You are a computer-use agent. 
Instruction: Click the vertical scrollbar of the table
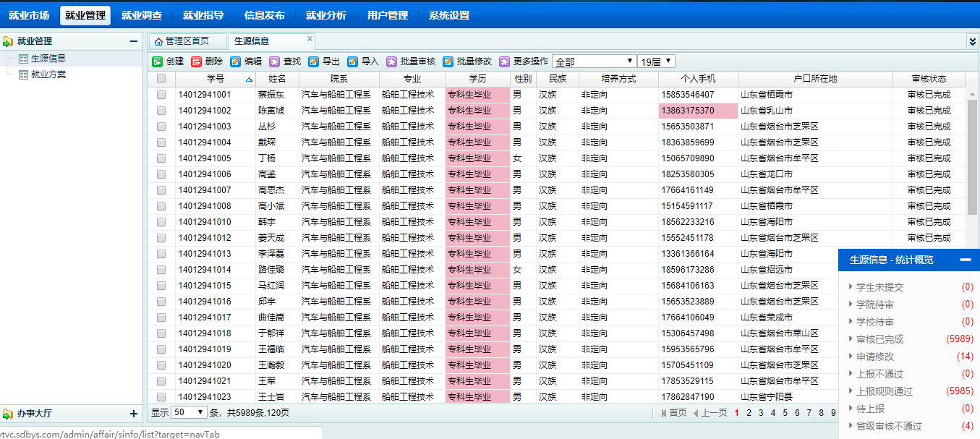coord(972,158)
